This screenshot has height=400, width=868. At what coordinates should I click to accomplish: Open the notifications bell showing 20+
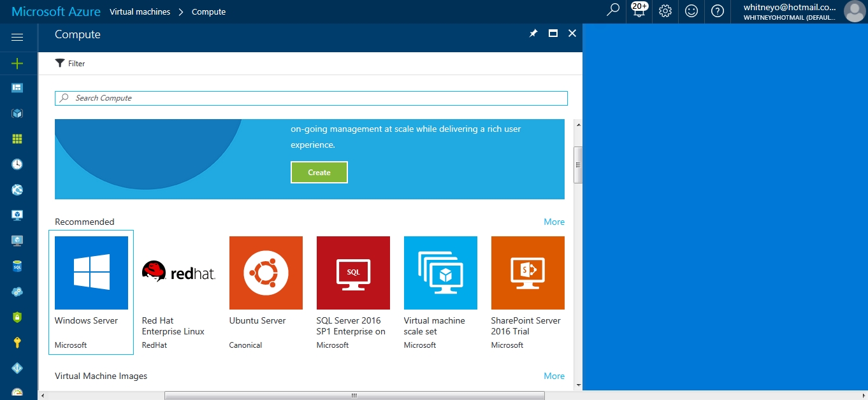point(639,11)
